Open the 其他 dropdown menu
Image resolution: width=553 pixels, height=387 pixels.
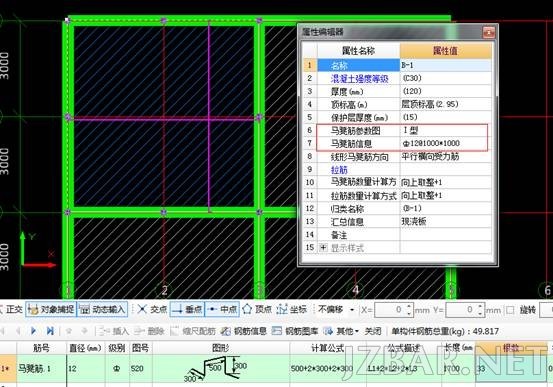tap(341, 331)
